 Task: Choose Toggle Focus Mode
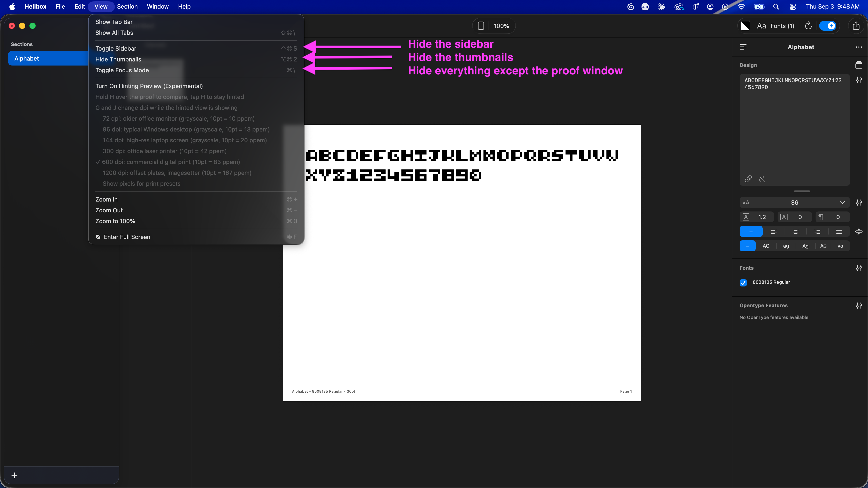pyautogui.click(x=196, y=70)
